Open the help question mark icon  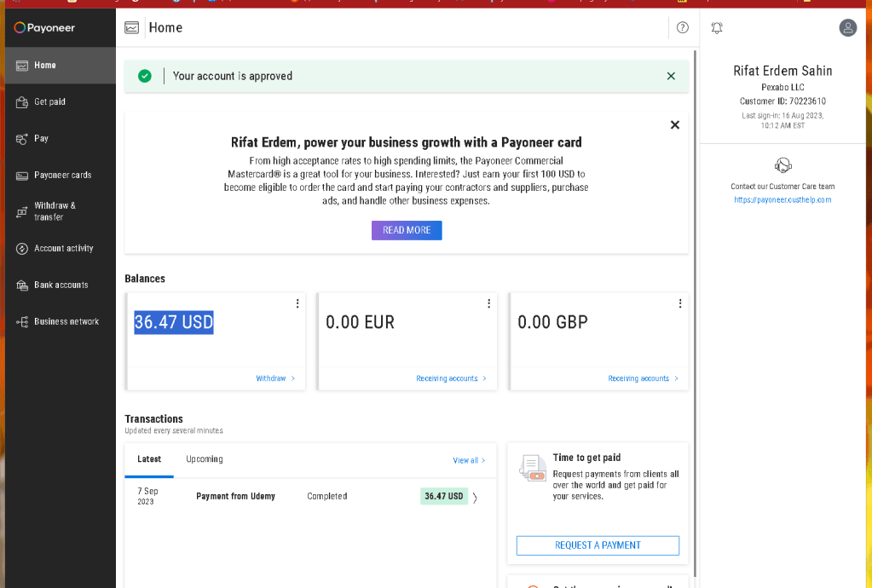pos(683,28)
